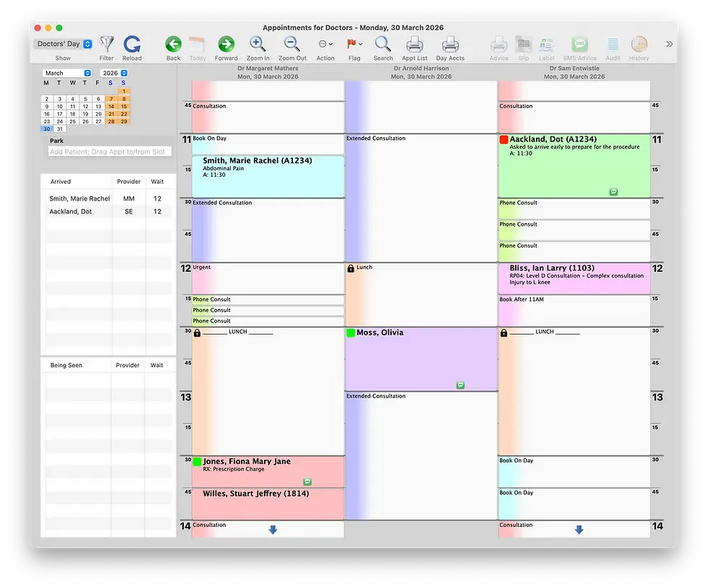Click the Park add patient field
Viewport: 707px width, 588px height.
[x=110, y=152]
